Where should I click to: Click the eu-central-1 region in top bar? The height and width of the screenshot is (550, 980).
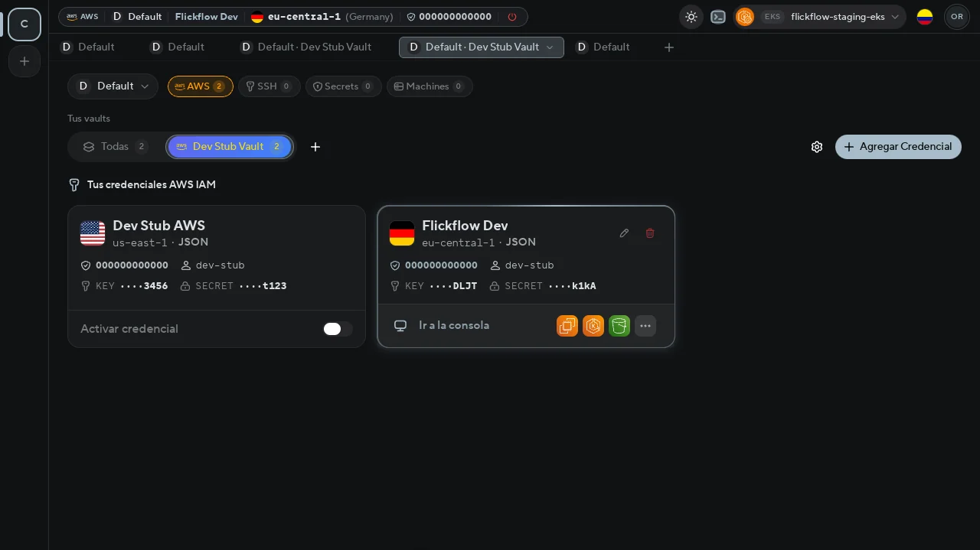(304, 17)
